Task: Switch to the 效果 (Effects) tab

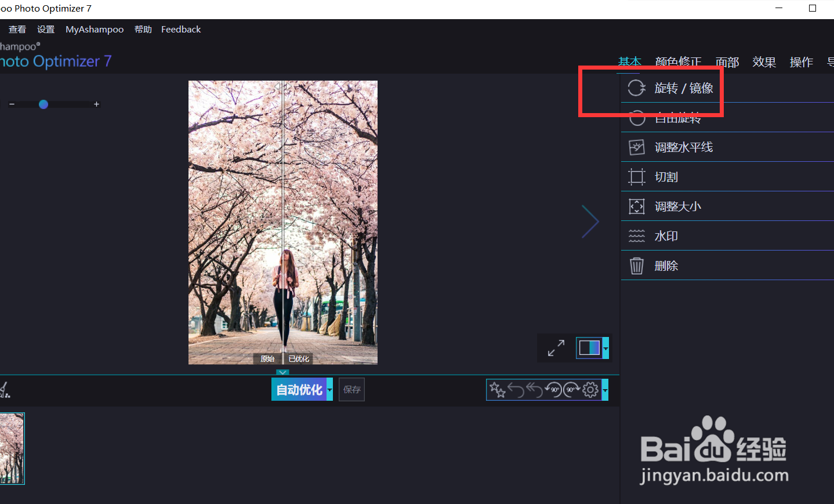Action: coord(764,62)
